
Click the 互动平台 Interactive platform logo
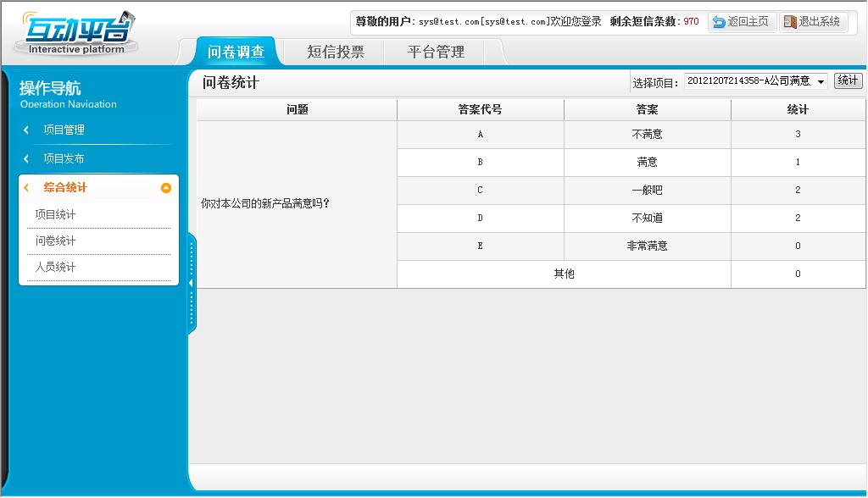pyautogui.click(x=77, y=33)
